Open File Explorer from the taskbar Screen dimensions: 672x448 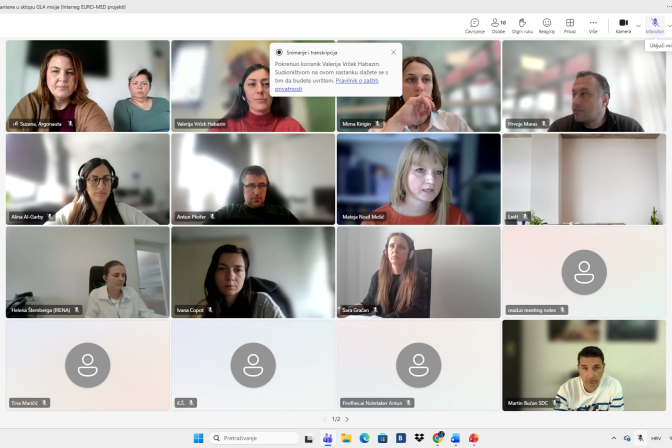pos(346,438)
